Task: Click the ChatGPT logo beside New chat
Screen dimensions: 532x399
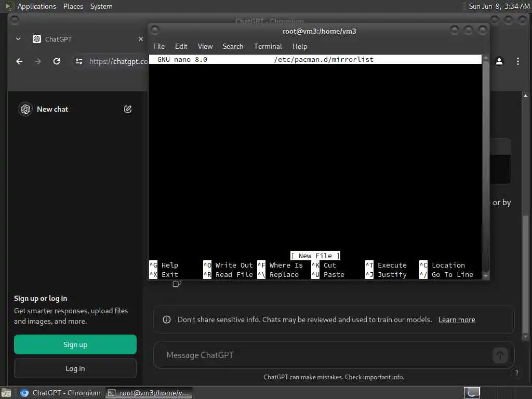Action: pyautogui.click(x=25, y=109)
